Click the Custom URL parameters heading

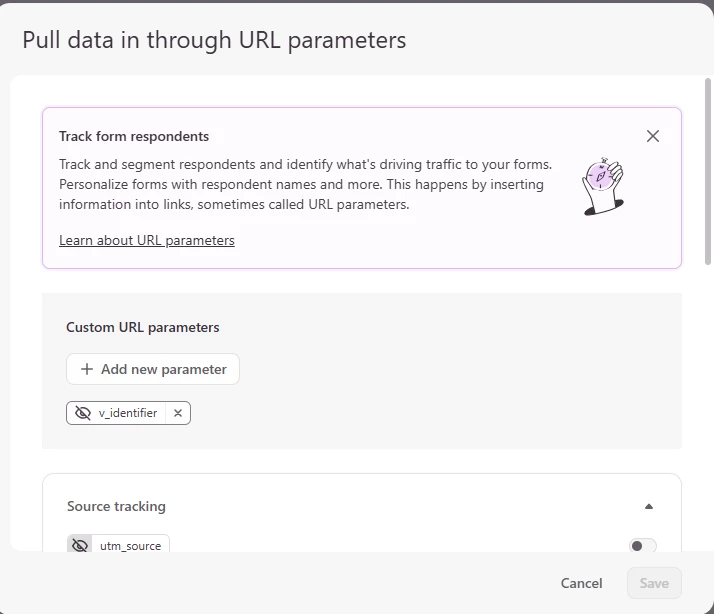(x=143, y=327)
